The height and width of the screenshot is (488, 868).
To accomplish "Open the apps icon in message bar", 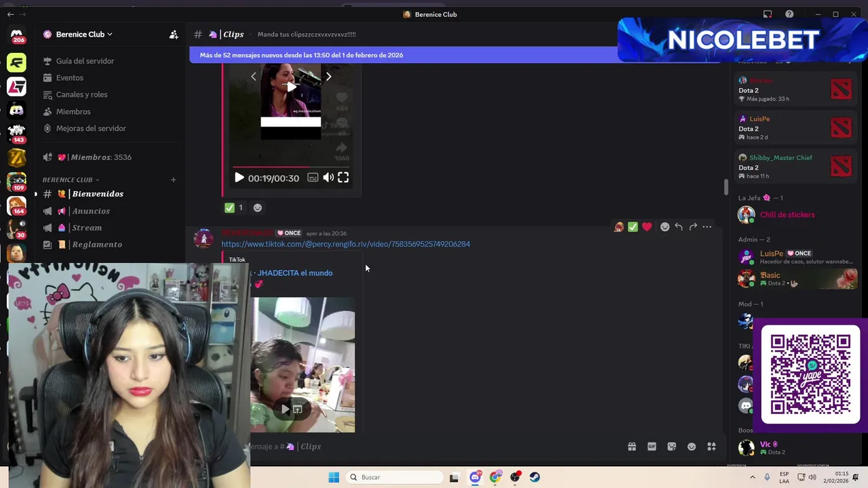I will pyautogui.click(x=711, y=447).
